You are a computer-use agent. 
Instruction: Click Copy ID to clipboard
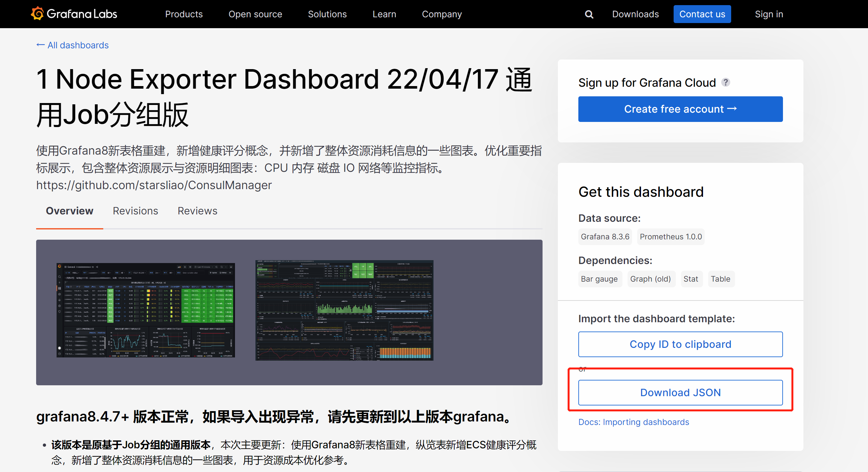click(x=680, y=344)
